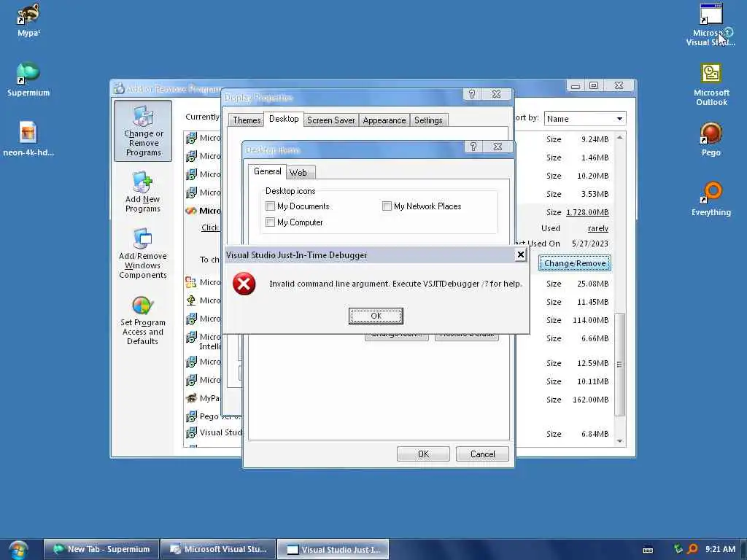
Task: Click the red error icon in debugger dialog
Action: coord(244,284)
